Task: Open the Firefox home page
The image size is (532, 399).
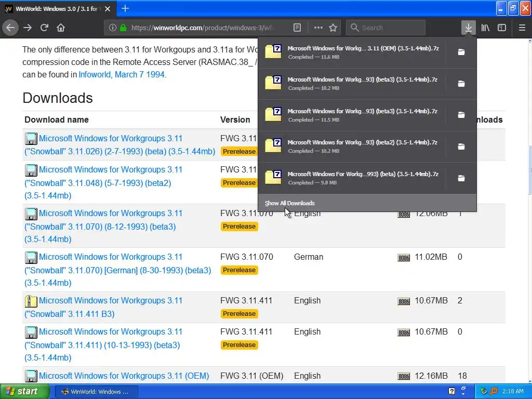Action: (61, 28)
